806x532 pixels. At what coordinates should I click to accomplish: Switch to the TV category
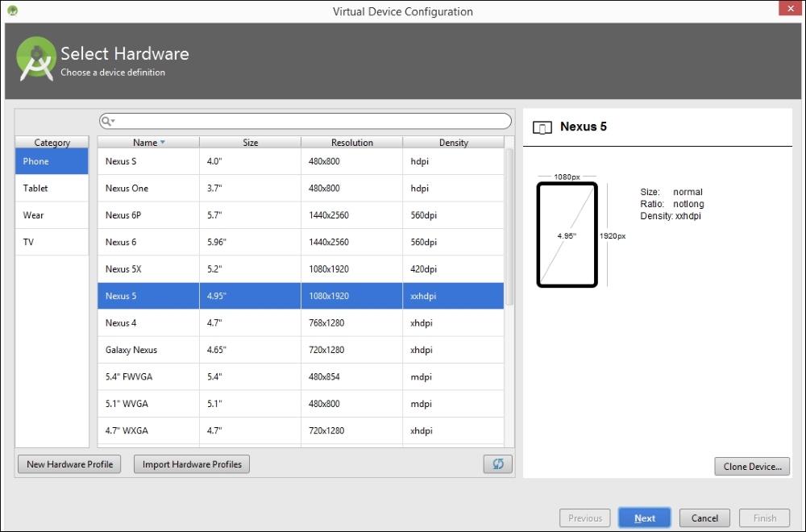pyautogui.click(x=52, y=242)
